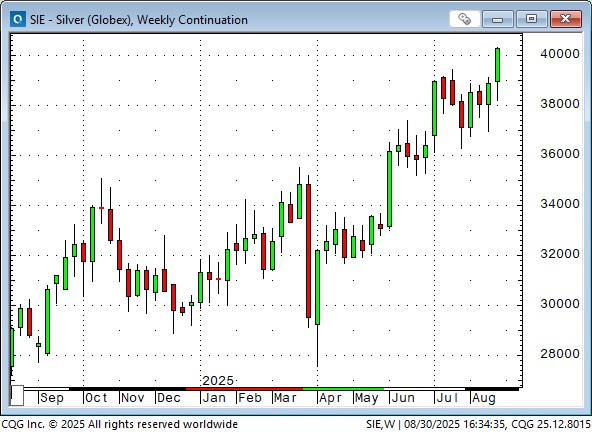Select the Oct label on time axis
The height and width of the screenshot is (432, 592).
pyautogui.click(x=96, y=398)
